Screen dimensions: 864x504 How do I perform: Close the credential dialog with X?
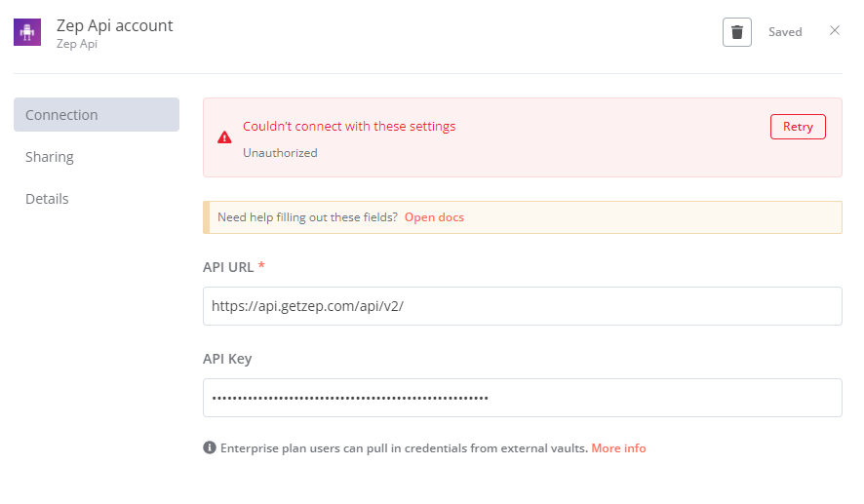pos(835,31)
